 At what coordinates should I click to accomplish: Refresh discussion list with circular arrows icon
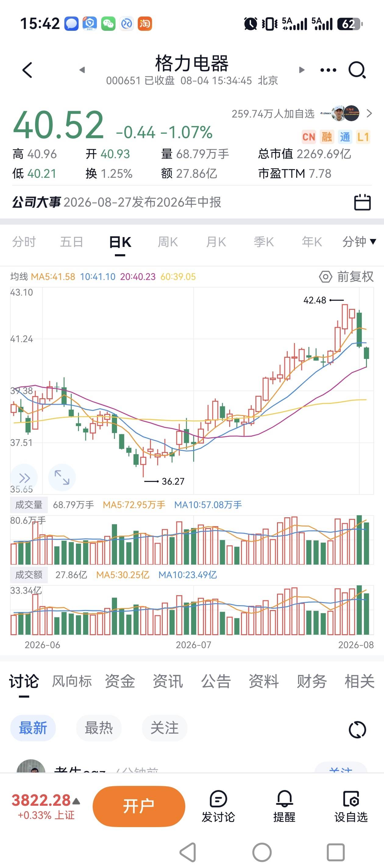coord(357,730)
